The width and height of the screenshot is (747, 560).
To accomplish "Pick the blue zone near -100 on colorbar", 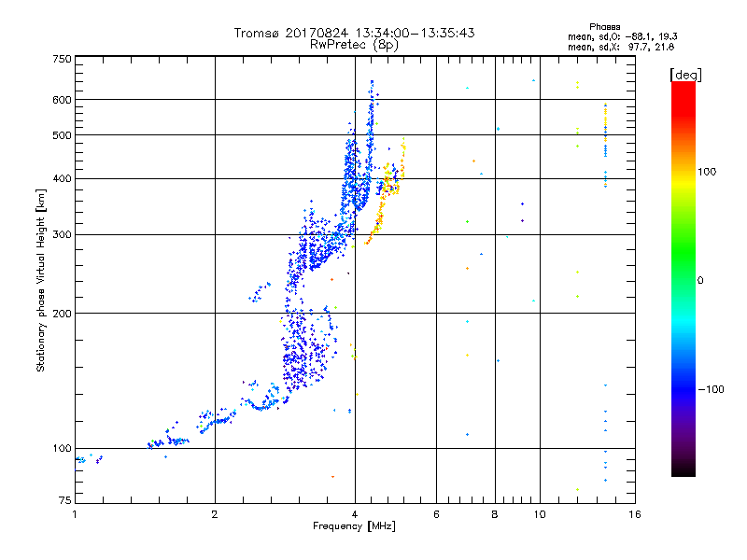I will pyautogui.click(x=684, y=388).
